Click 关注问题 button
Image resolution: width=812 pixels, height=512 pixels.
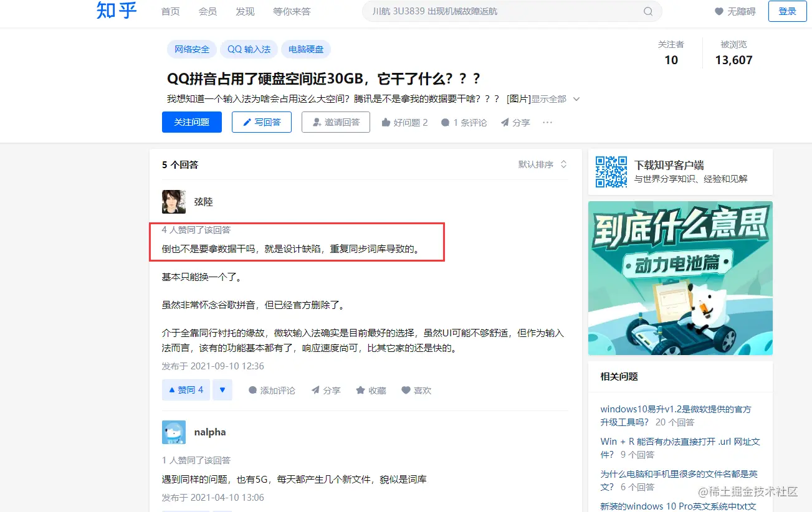192,122
